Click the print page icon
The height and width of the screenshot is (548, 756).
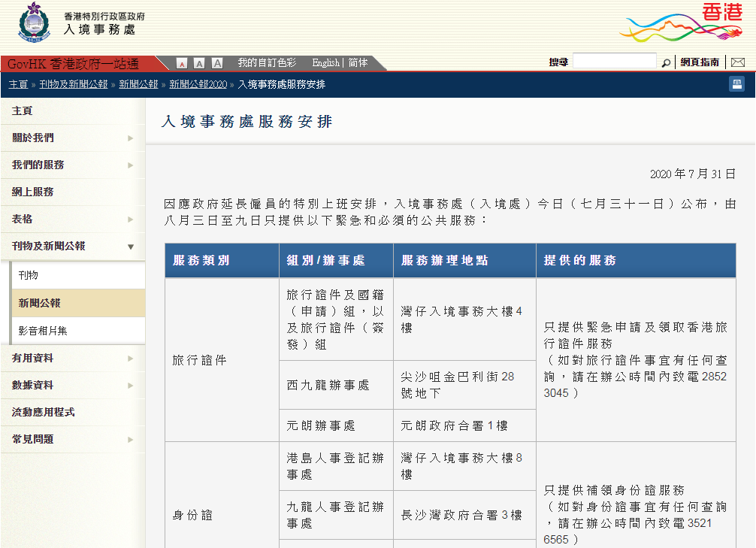[x=736, y=84]
